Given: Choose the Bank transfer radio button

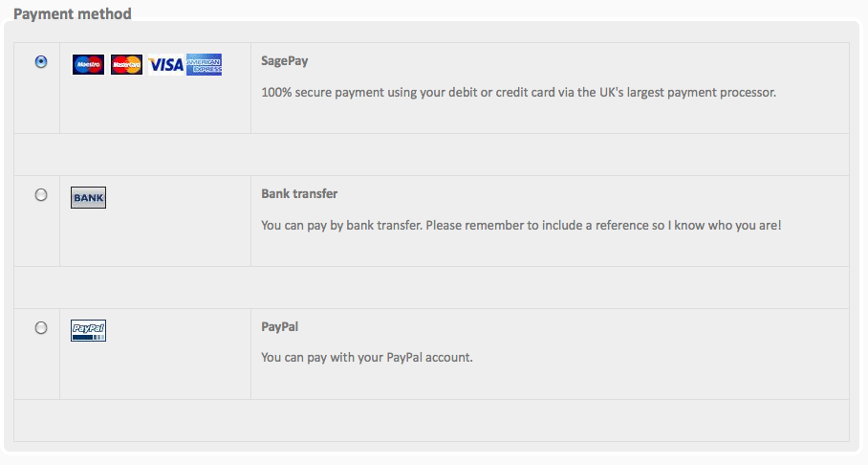Looking at the screenshot, I should (41, 194).
